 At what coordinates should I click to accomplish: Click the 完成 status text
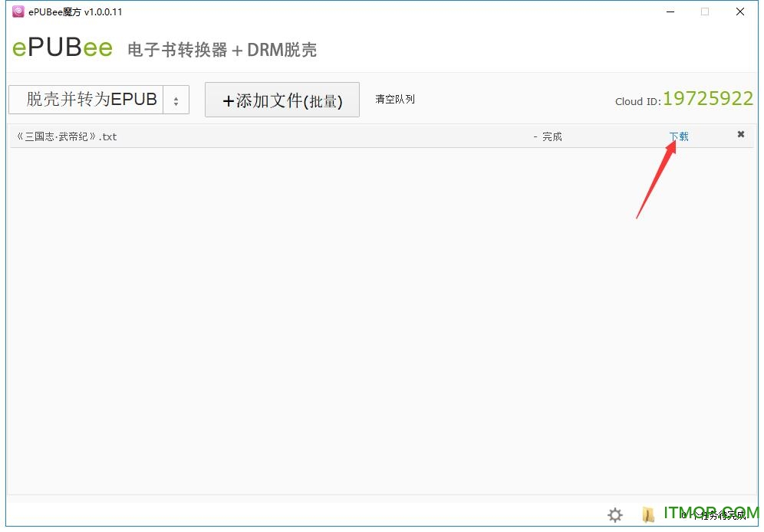[552, 136]
